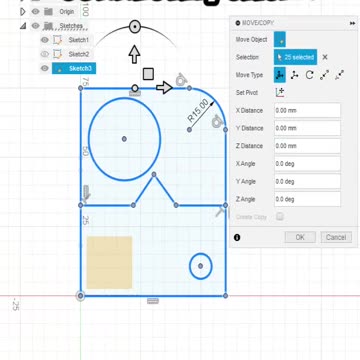This screenshot has height=360, width=360.
Task: Click the info icon in Move/Copy dialog
Action: click(x=237, y=237)
